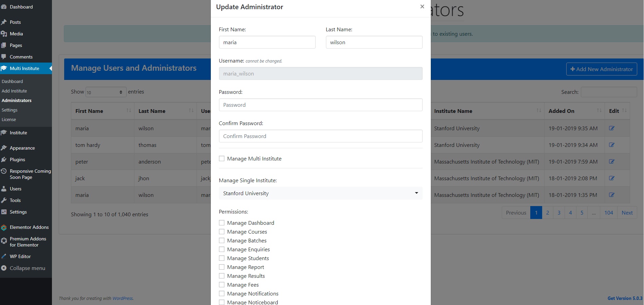Click the Media icon in the sidebar
Image resolution: width=644 pixels, height=305 pixels.
point(4,34)
